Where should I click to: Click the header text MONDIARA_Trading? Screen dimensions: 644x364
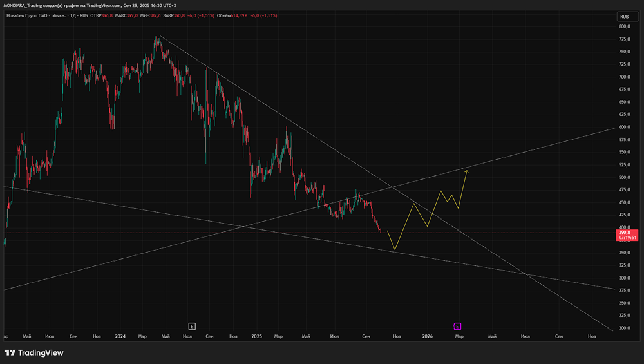(23, 5)
